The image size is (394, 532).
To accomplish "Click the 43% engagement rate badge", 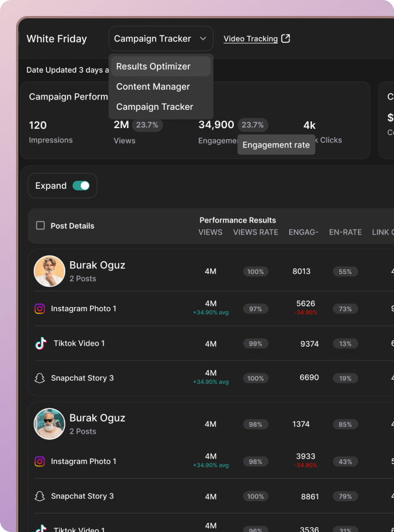I will point(345,462).
